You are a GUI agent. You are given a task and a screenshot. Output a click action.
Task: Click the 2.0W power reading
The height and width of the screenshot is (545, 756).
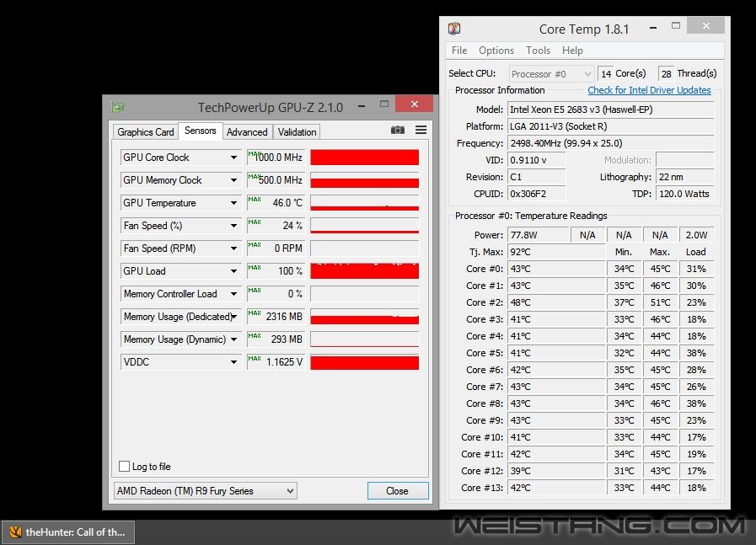pos(696,235)
